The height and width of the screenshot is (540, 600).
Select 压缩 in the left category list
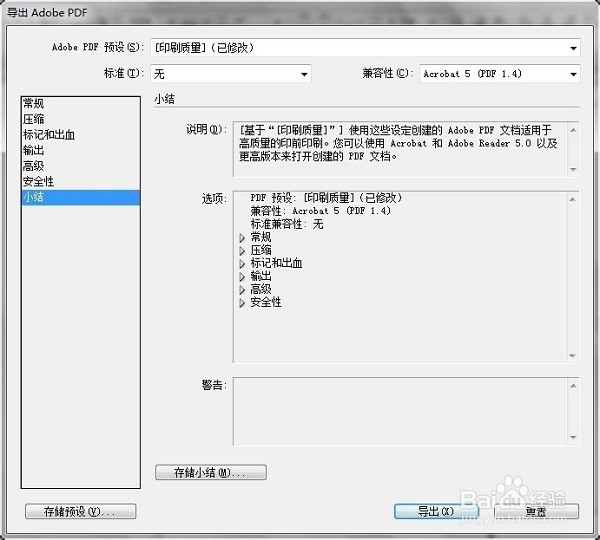pos(34,119)
